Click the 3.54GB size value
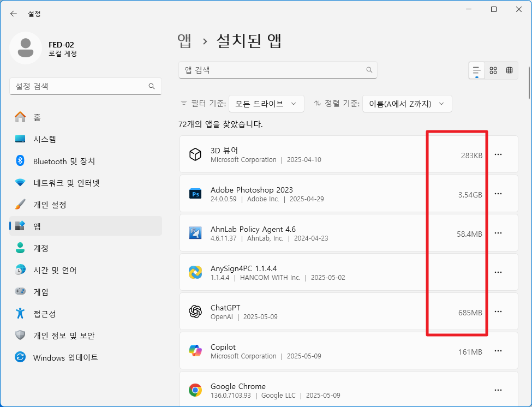Image resolution: width=532 pixels, height=407 pixels. 470,195
